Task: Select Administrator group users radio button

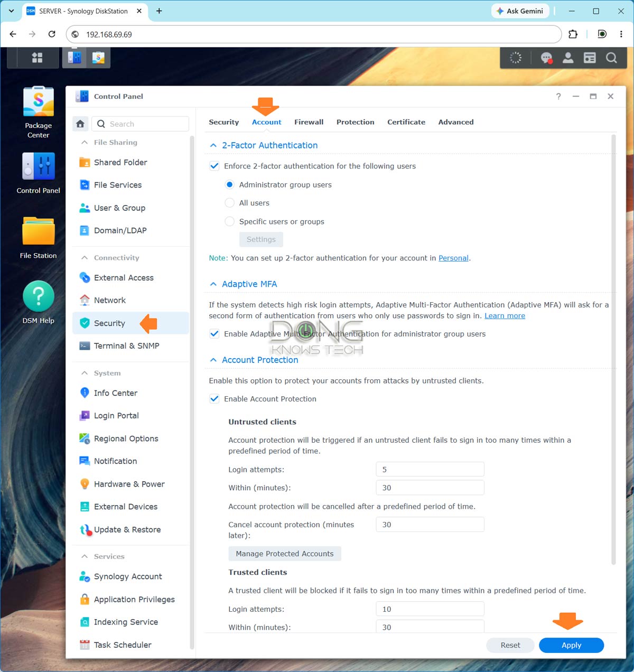Action: tap(229, 184)
